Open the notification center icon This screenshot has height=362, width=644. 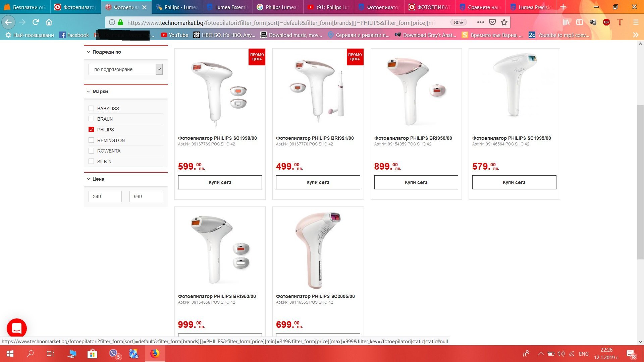[x=631, y=354]
